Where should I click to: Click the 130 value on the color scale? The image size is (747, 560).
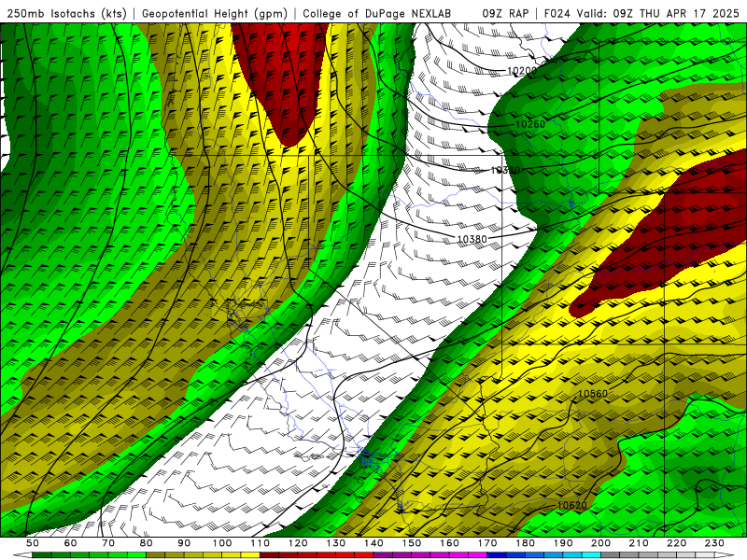(x=336, y=543)
